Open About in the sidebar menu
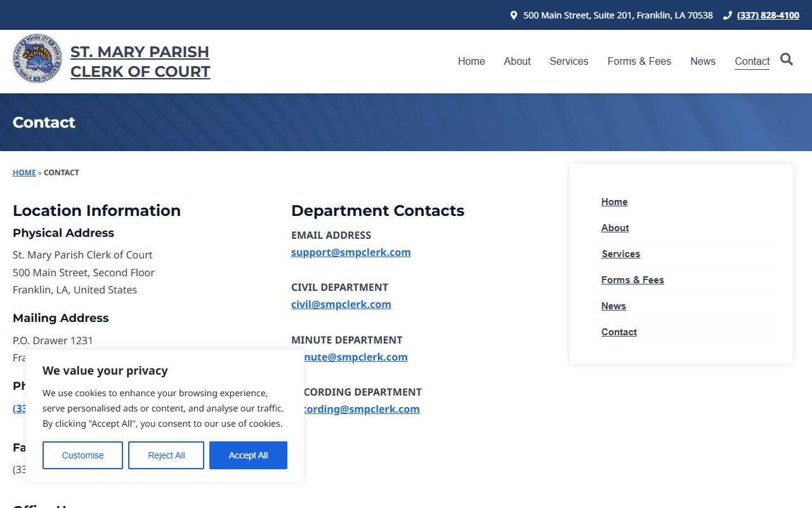This screenshot has width=812, height=508. 615,228
